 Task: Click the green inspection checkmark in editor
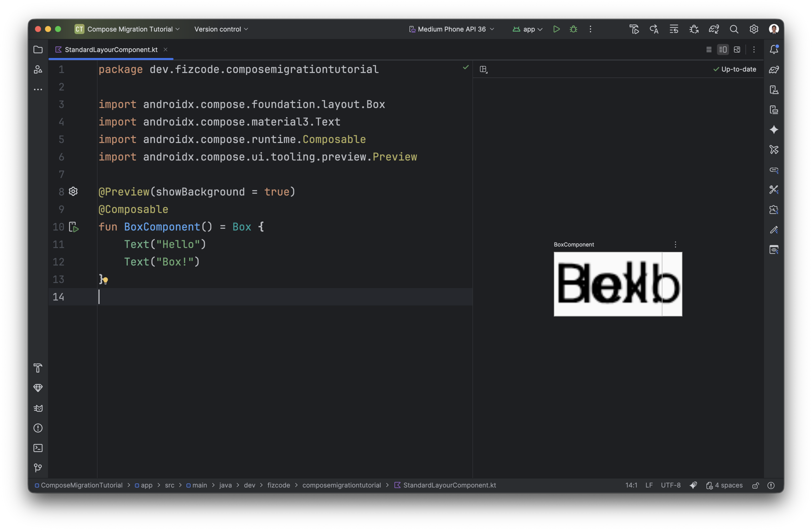(466, 67)
